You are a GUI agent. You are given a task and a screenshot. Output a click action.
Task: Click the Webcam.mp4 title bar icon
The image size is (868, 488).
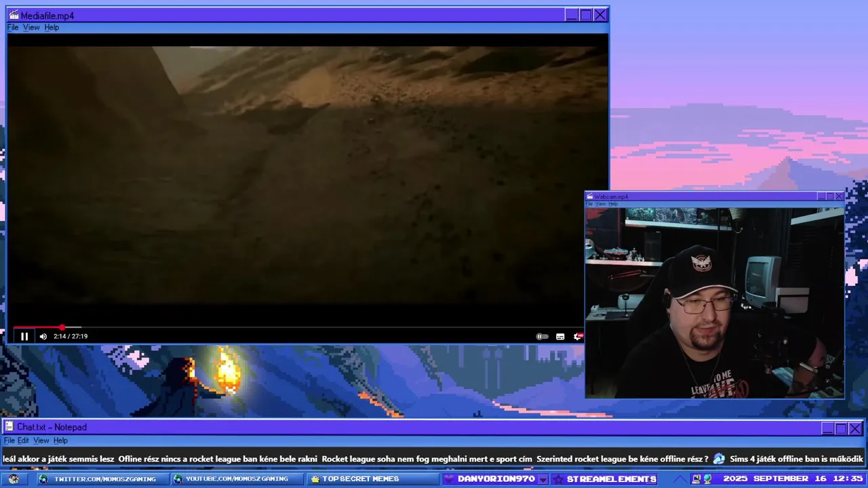(590, 197)
